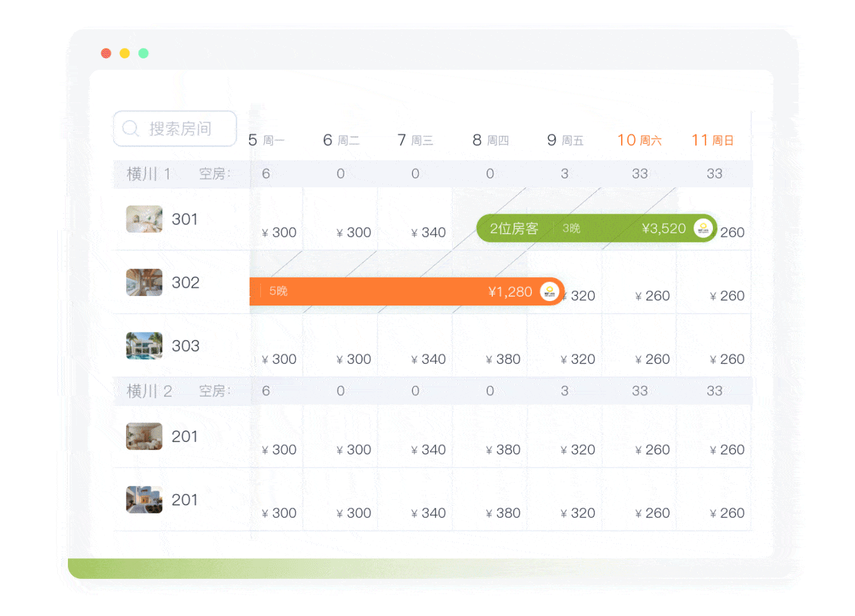
Task: Click the green maximize dot
Action: click(143, 53)
